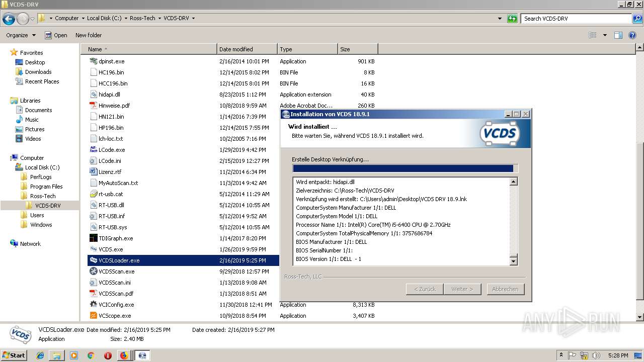The width and height of the screenshot is (644, 362).
Task: Select VCDSScan.exe application icon
Action: [93, 271]
